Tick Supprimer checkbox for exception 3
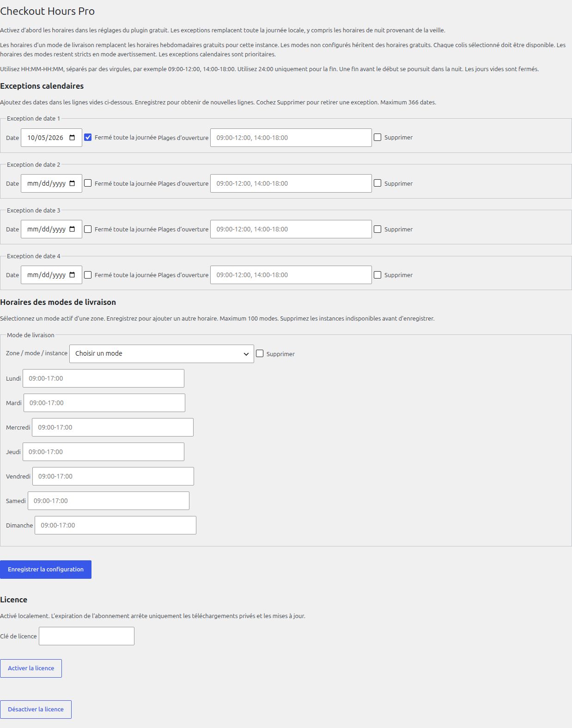 point(377,229)
